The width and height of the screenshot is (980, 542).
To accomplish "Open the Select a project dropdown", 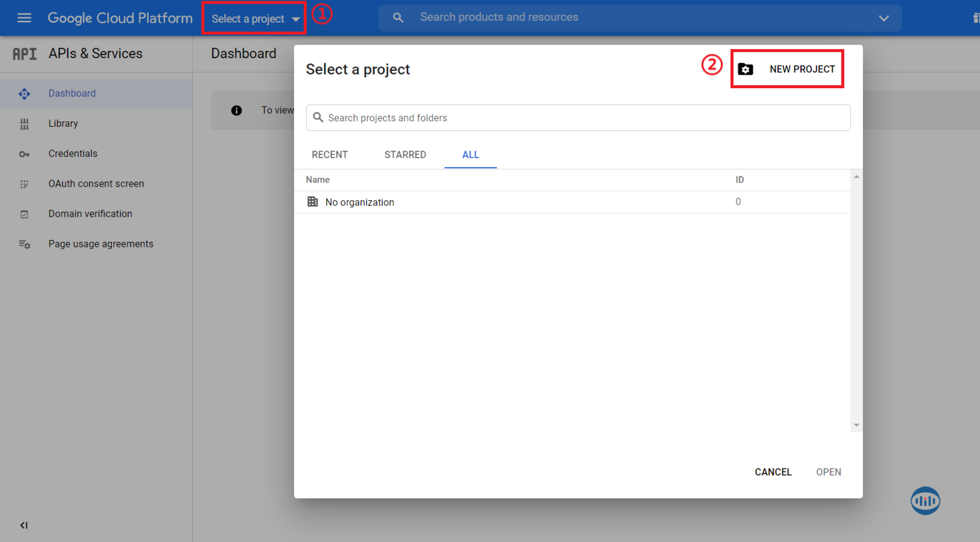I will click(x=255, y=19).
